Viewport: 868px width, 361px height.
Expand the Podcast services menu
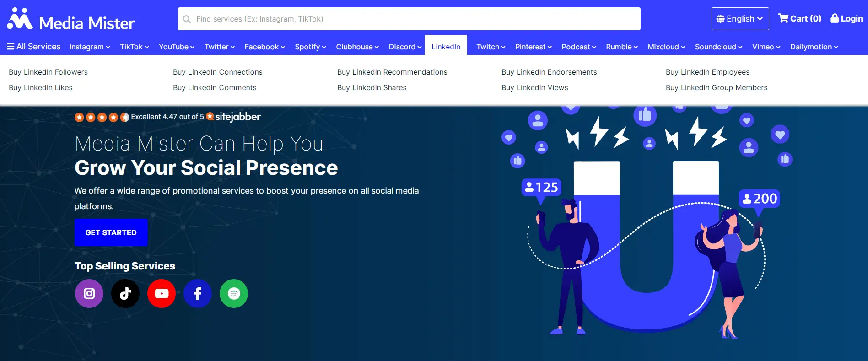click(579, 47)
